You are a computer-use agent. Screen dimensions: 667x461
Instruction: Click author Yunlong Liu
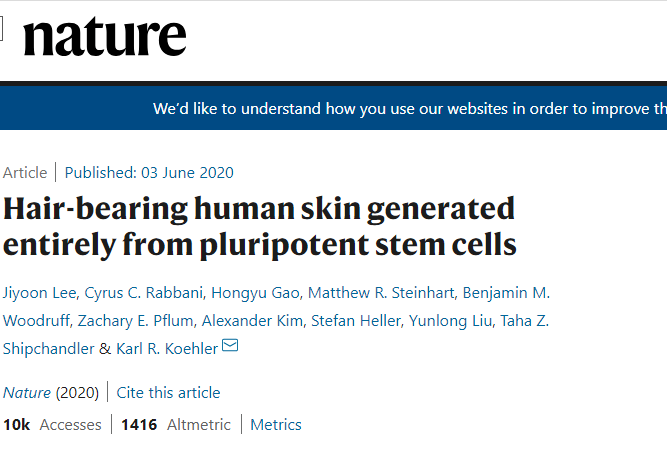450,321
